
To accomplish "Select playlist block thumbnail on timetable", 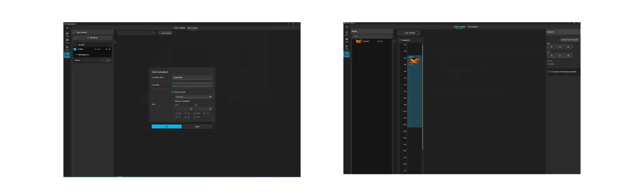I will pyautogui.click(x=415, y=61).
